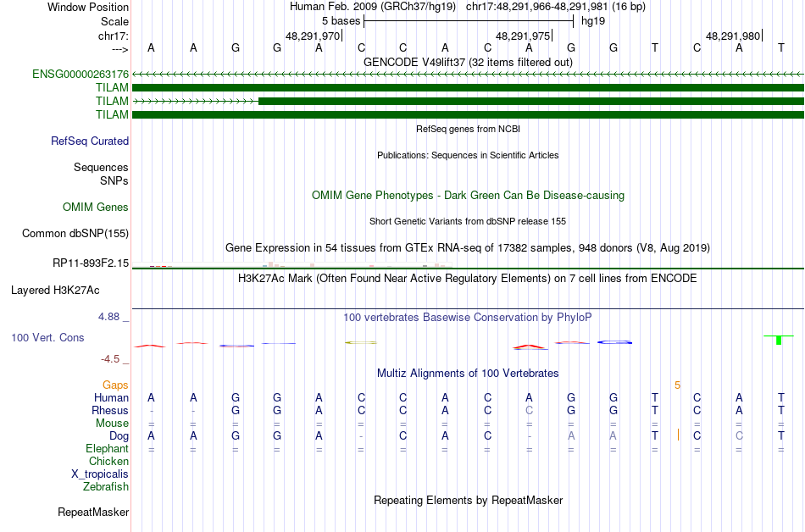Open the OMIM Gene Phenotypes track title

tap(468, 196)
